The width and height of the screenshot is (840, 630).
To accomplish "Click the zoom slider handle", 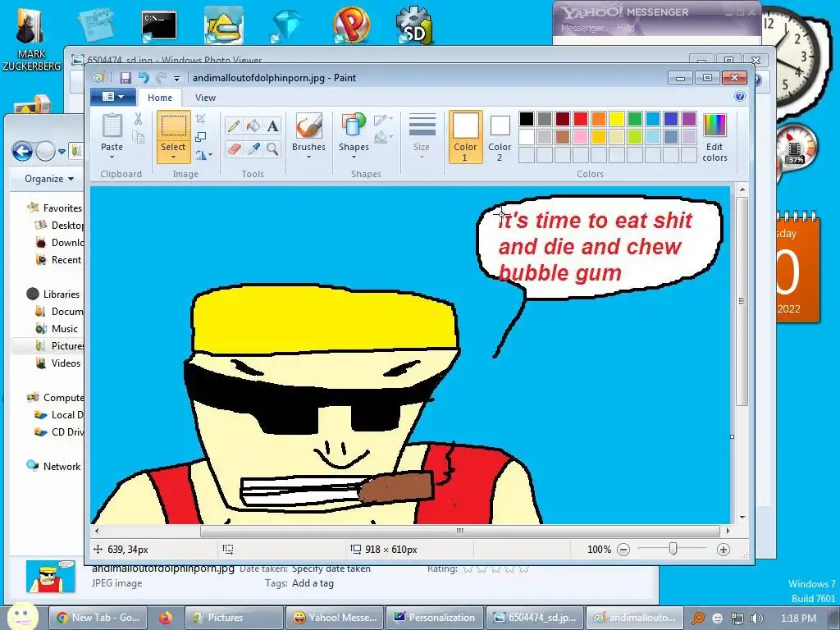I will click(673, 549).
